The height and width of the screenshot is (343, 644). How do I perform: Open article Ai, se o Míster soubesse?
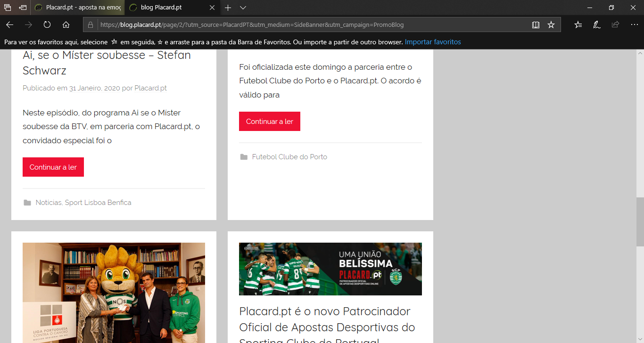coord(107,63)
